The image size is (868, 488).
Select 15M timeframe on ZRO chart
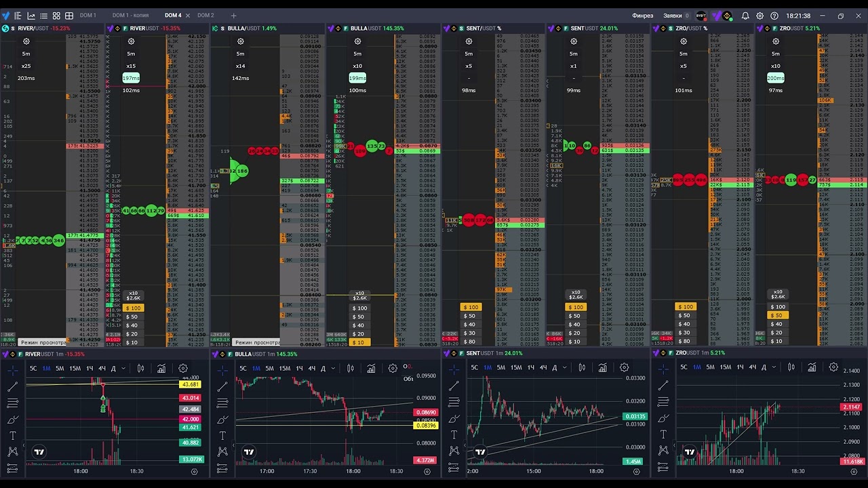[725, 367]
